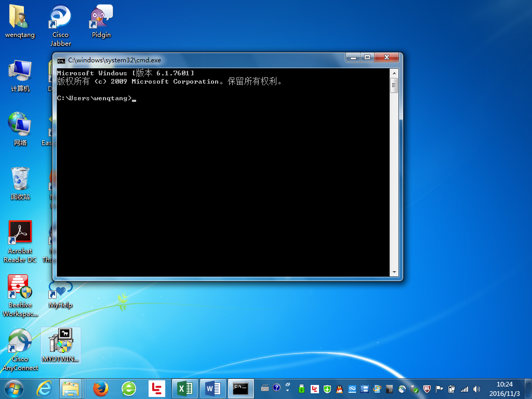Click the Show Desktop button
Screen dimensions: 532x399
pos(528,389)
